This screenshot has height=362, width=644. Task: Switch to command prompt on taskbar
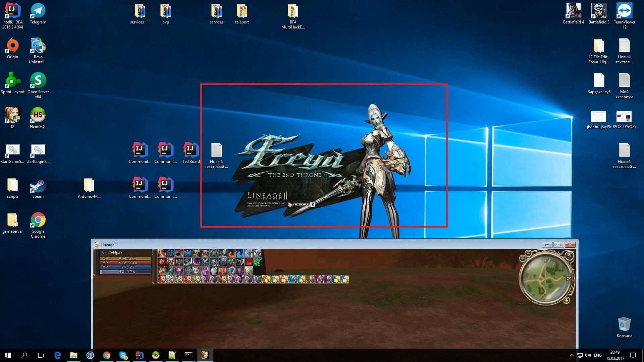coord(189,355)
